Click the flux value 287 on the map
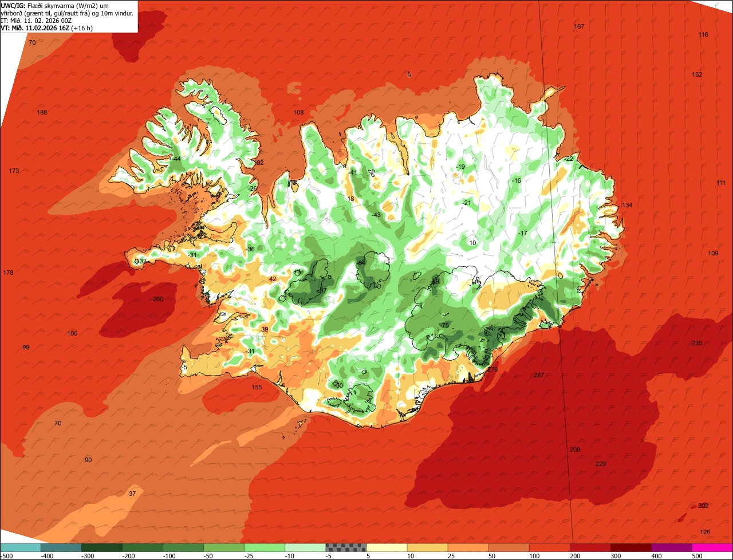This screenshot has width=733, height=560. pyautogui.click(x=538, y=376)
